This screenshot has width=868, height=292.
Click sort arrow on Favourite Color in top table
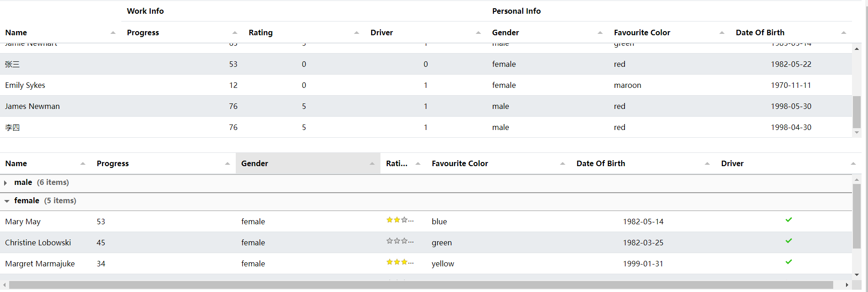coord(722,33)
